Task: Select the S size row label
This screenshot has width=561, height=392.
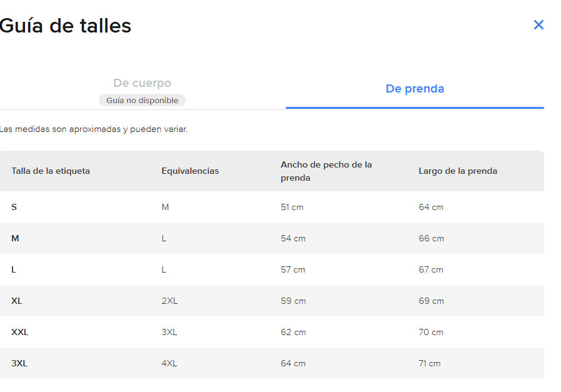Action: tap(14, 207)
